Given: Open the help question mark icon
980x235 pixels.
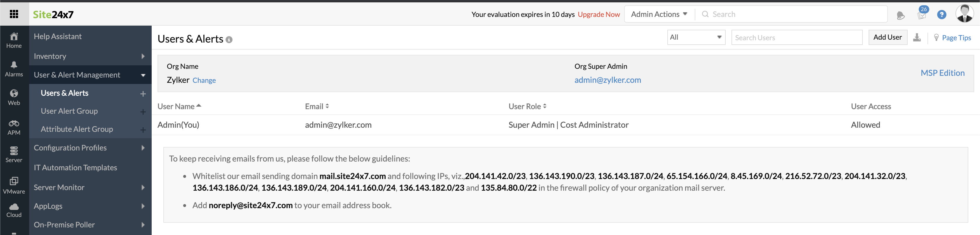Looking at the screenshot, I should point(941,15).
